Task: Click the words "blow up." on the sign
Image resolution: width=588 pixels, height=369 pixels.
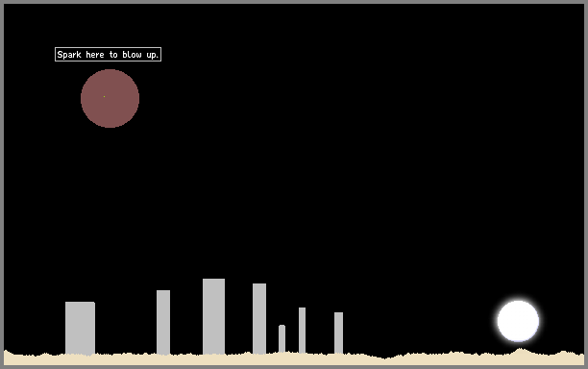Action: [140, 55]
